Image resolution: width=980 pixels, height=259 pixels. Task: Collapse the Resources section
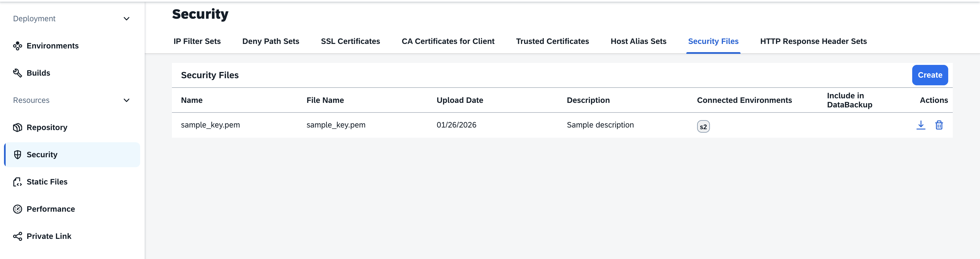[x=127, y=100]
